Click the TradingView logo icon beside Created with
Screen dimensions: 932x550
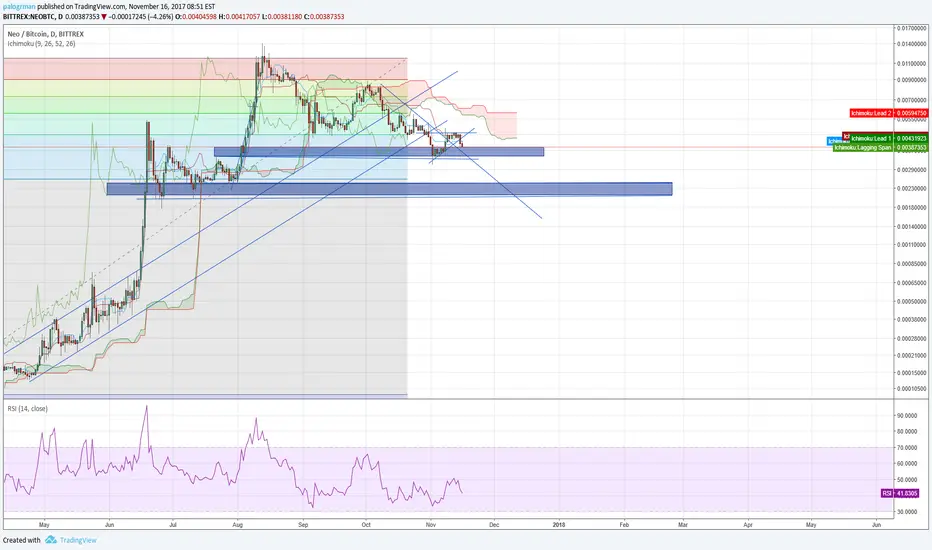click(x=51, y=540)
